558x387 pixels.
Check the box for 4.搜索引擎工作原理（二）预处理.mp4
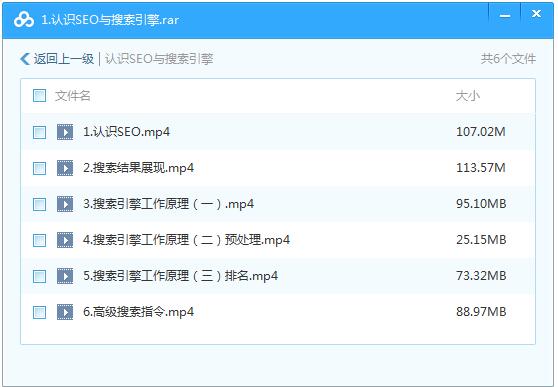coord(40,240)
